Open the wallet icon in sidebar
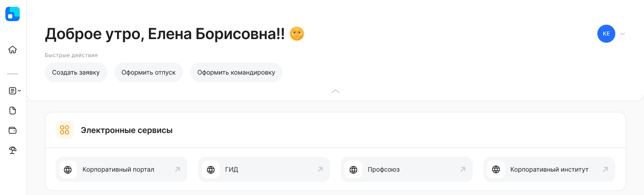Viewport: 644px width, 195px height. [13, 130]
